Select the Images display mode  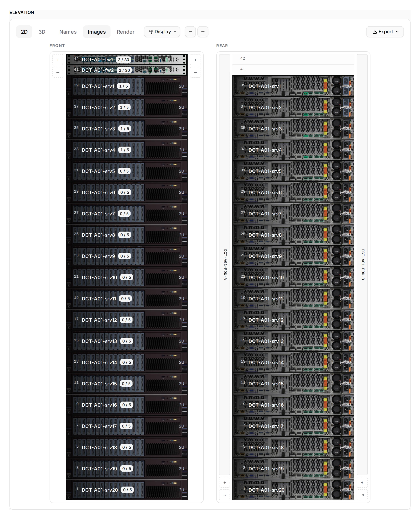97,32
